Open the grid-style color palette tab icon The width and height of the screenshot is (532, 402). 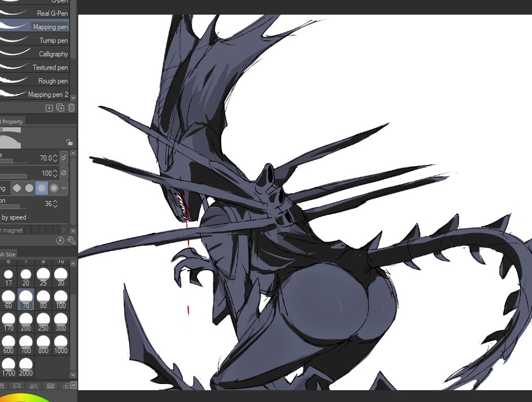(50, 386)
